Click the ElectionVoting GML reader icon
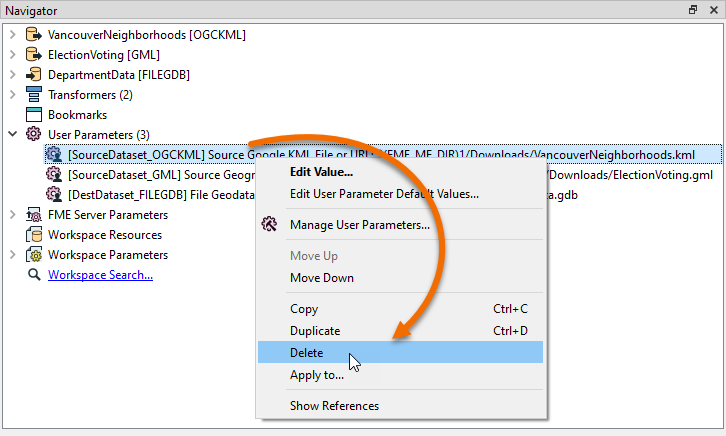Screen dimensions: 726x436 click(33, 55)
